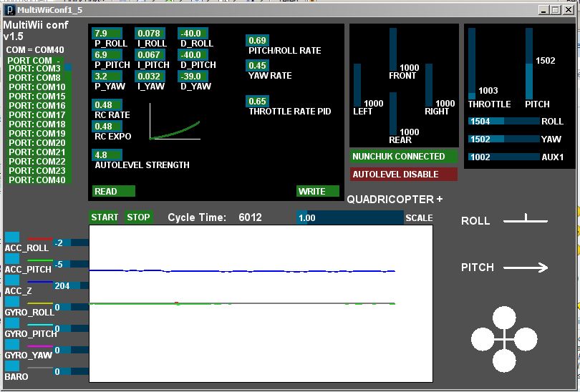Click the RC expo curve graph
The height and width of the screenshot is (392, 580).
(175, 122)
